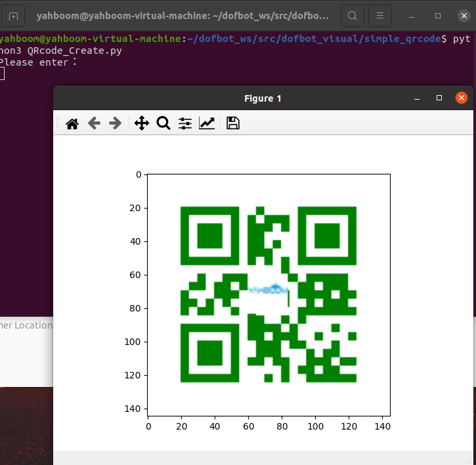The image size is (476, 465).
Task: Reset the figure view with the Home icon
Action: 72,123
